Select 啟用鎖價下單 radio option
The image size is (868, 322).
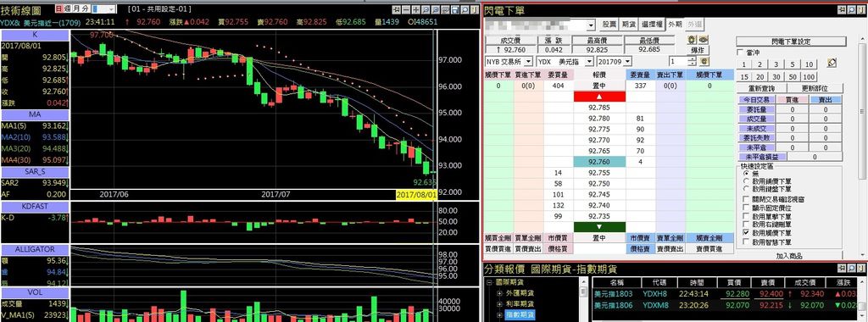(746, 181)
